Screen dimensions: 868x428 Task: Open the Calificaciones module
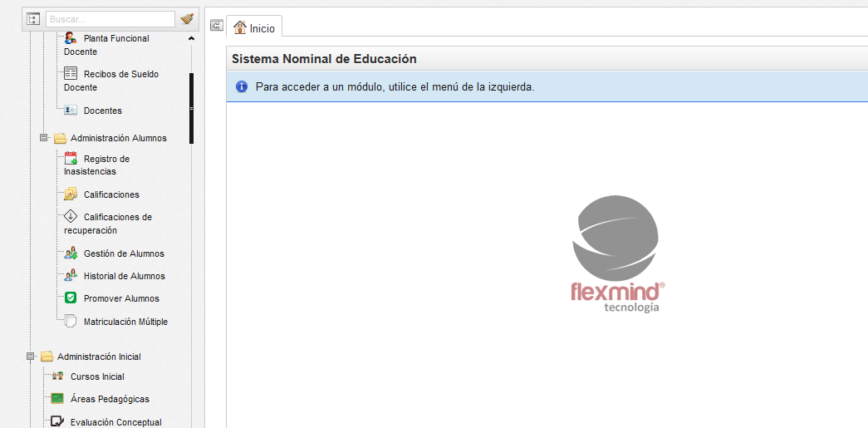(x=111, y=195)
